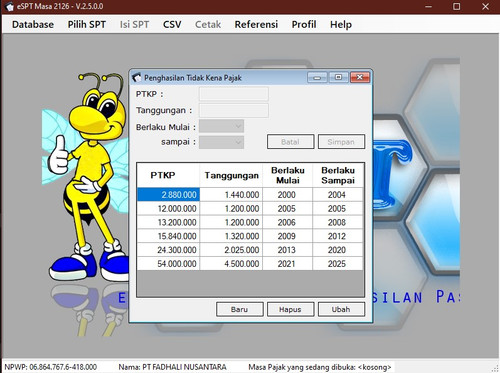
Task: Click Berlaku Sampai cell 2008
Action: [338, 222]
